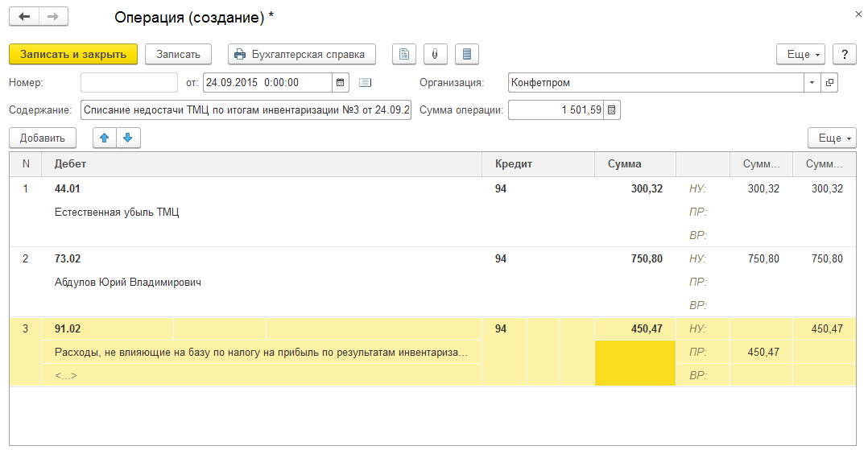868x450 pixels.
Task: Click the Записать button
Action: pyautogui.click(x=178, y=54)
